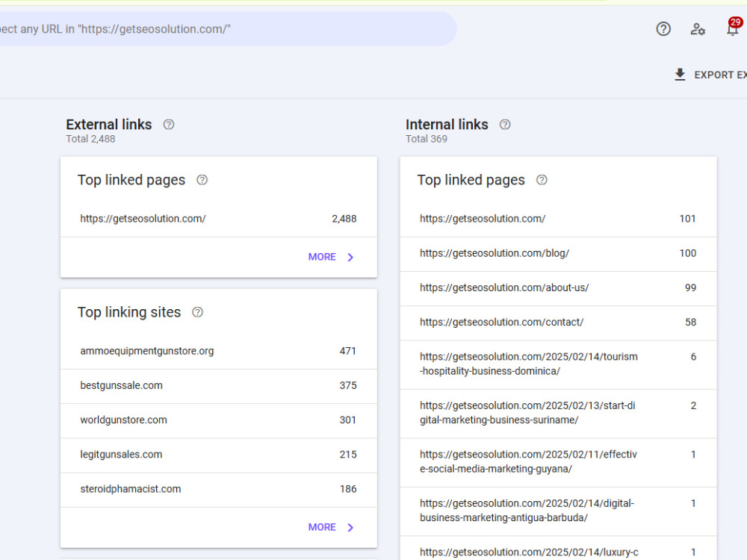This screenshot has height=560, width=747.
Task: Open the bestgunssale.com linking site row
Action: pos(219,386)
